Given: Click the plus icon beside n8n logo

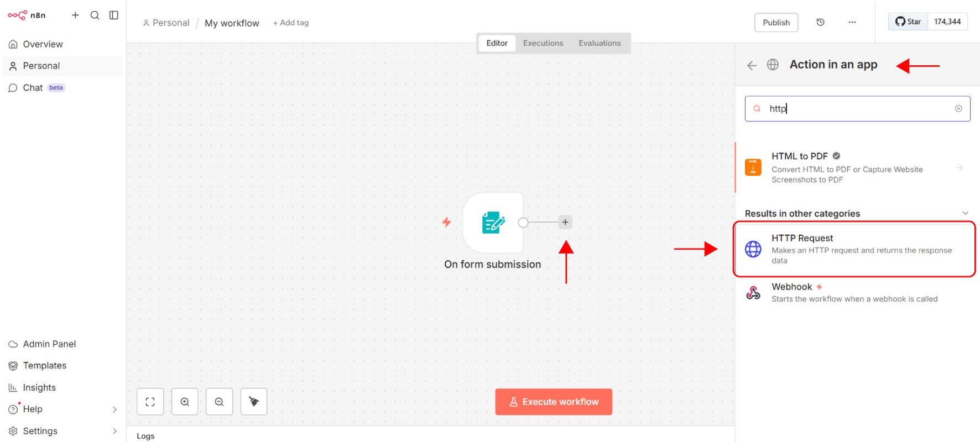Looking at the screenshot, I should (75, 15).
